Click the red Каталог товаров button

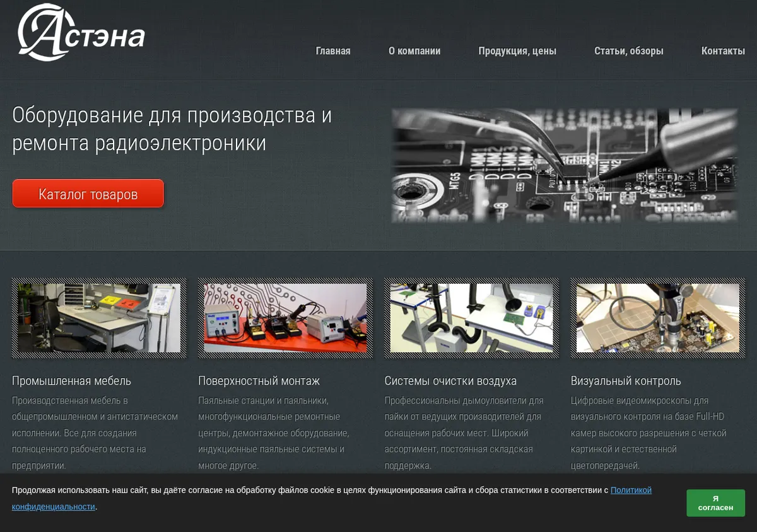click(x=88, y=194)
